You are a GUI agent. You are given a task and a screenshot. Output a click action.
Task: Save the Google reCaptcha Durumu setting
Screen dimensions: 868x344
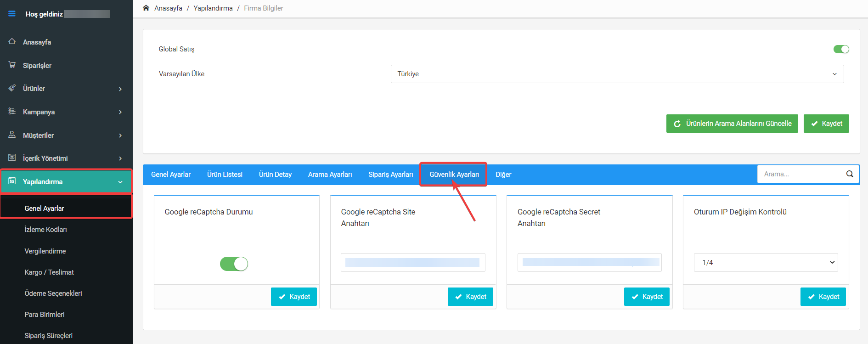coord(294,297)
